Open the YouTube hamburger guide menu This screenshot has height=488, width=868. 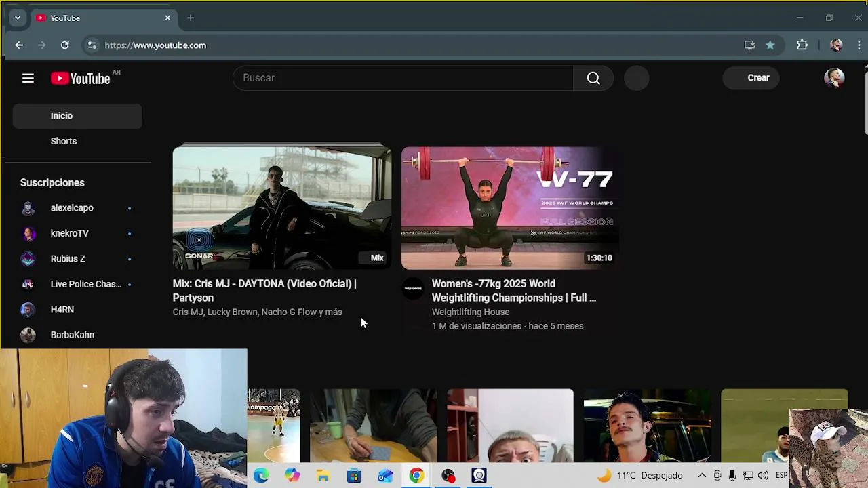click(x=28, y=79)
